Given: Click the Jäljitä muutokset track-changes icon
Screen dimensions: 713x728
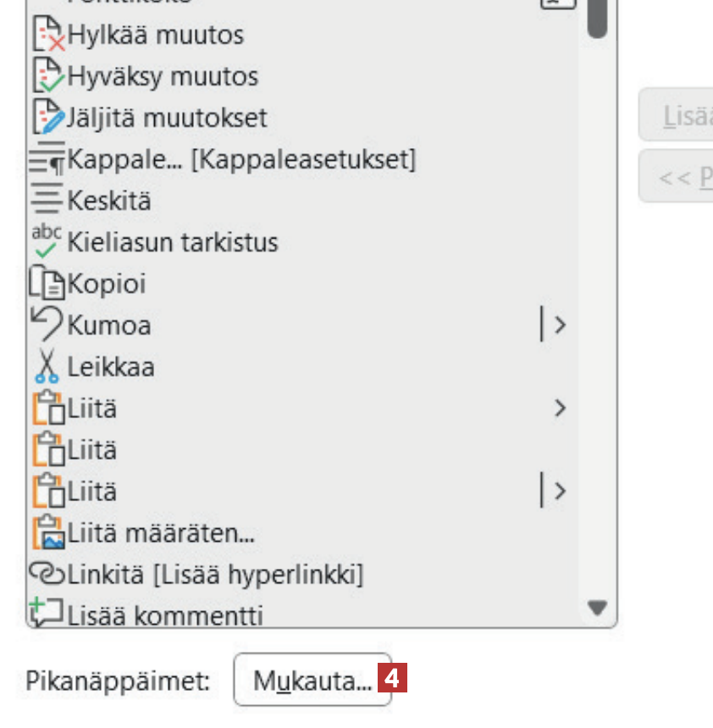Looking at the screenshot, I should (47, 117).
